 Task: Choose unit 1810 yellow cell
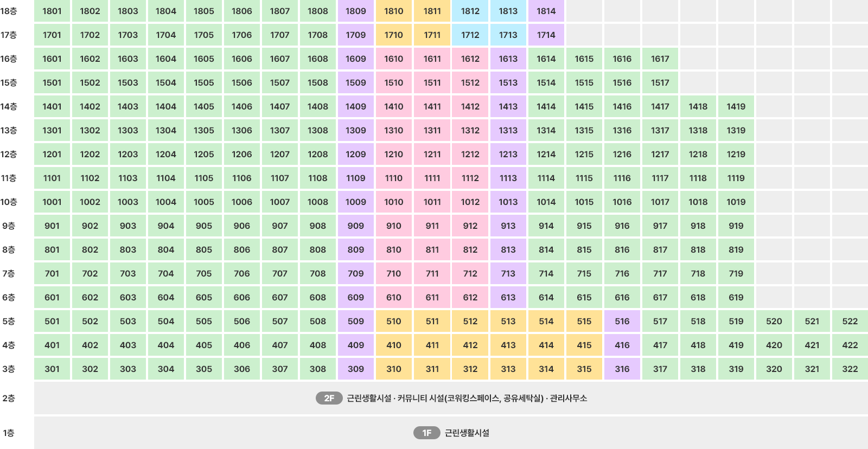pos(394,11)
